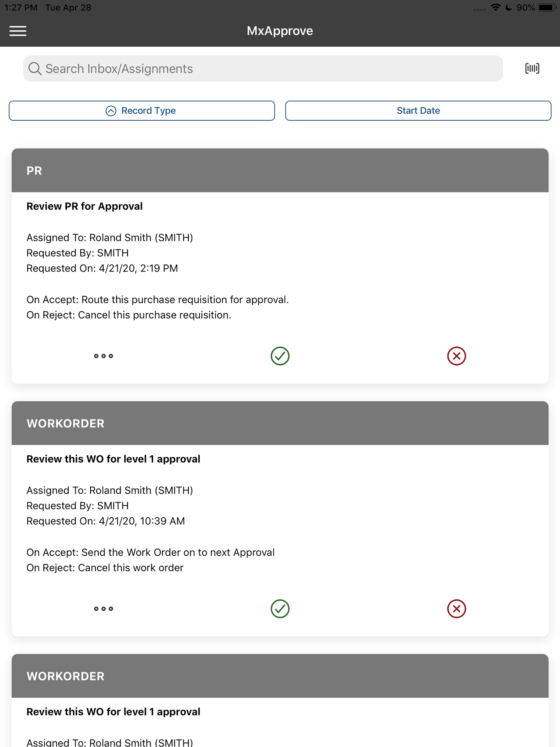Open the MxApprove title bar
The width and height of the screenshot is (560, 747).
[280, 31]
